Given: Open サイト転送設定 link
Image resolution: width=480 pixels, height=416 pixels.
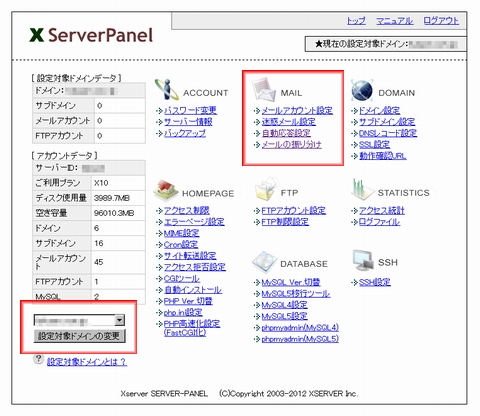Looking at the screenshot, I should (190, 256).
